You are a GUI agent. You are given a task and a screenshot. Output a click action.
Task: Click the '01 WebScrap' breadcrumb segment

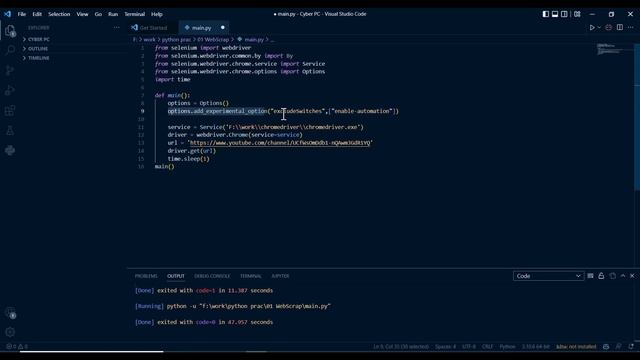click(213, 40)
